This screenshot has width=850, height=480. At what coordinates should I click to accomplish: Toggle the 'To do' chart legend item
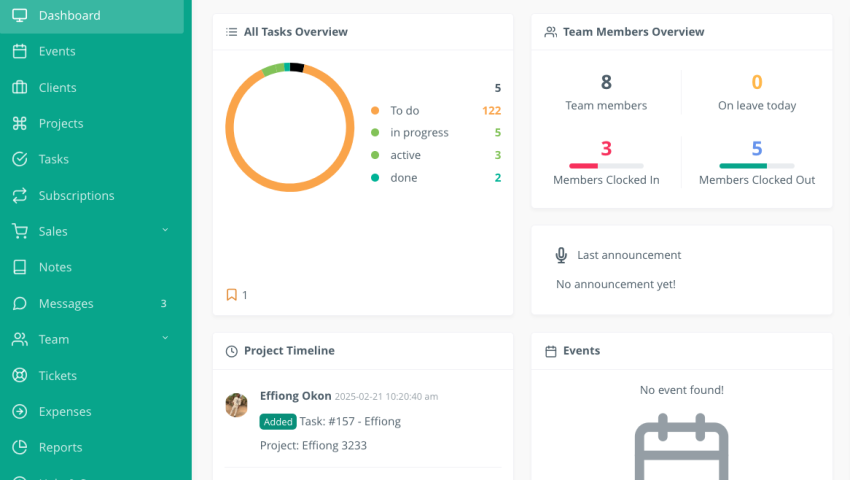pos(403,111)
